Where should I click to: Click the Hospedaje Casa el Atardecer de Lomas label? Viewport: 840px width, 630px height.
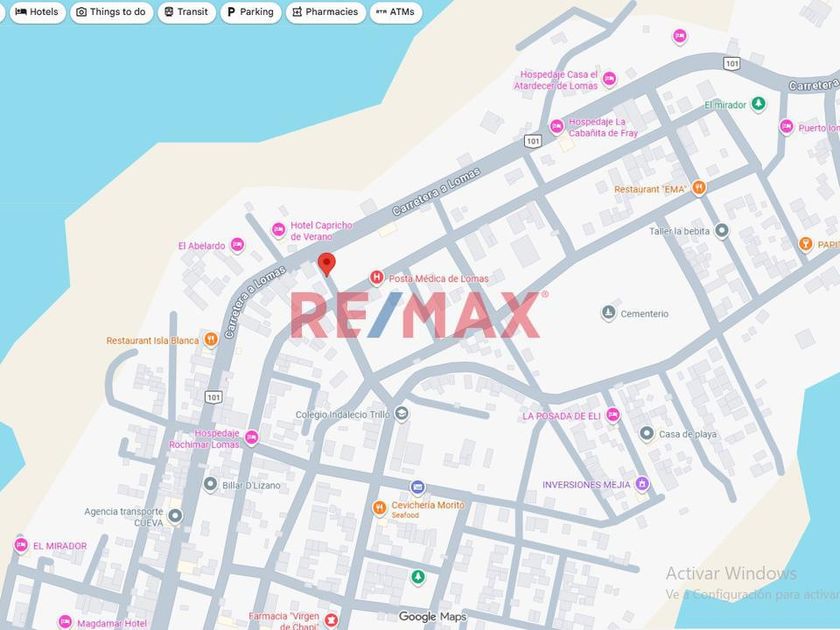click(x=556, y=80)
